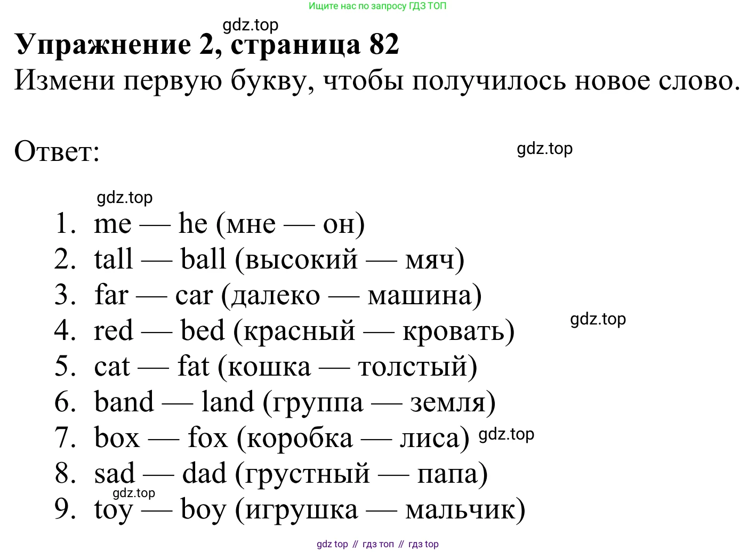Click the instruction sentence starting with "Измени первую букву"
This screenshot has width=756, height=552.
tap(376, 80)
